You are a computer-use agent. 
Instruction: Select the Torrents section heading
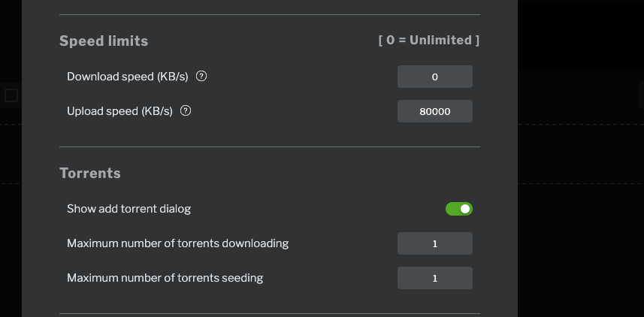[x=90, y=174]
